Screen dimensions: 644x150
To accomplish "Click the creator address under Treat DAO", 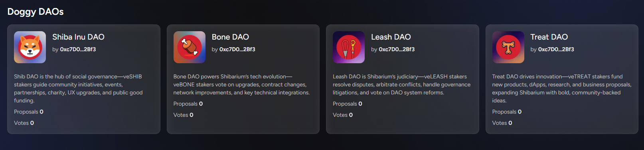I will point(556,49).
